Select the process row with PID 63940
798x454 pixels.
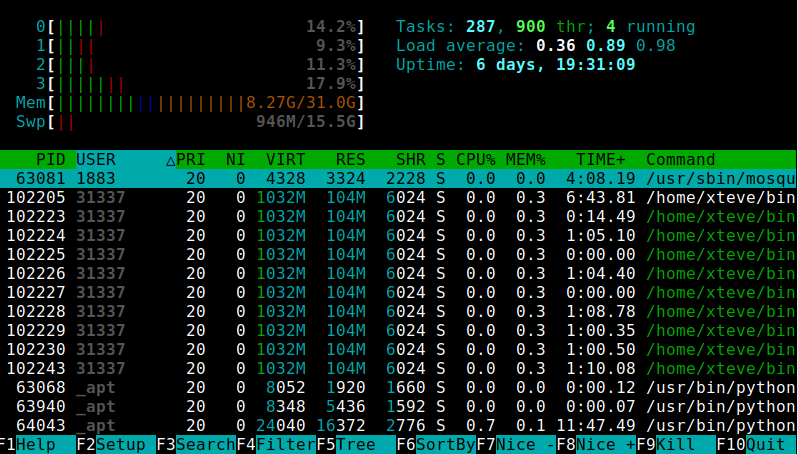point(399,407)
